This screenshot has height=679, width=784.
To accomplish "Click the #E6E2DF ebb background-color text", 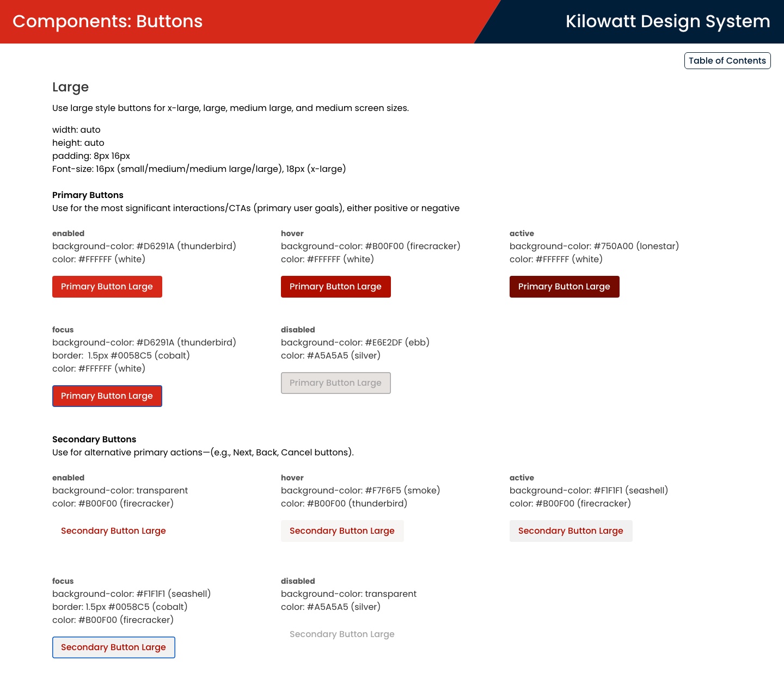I will (397, 343).
